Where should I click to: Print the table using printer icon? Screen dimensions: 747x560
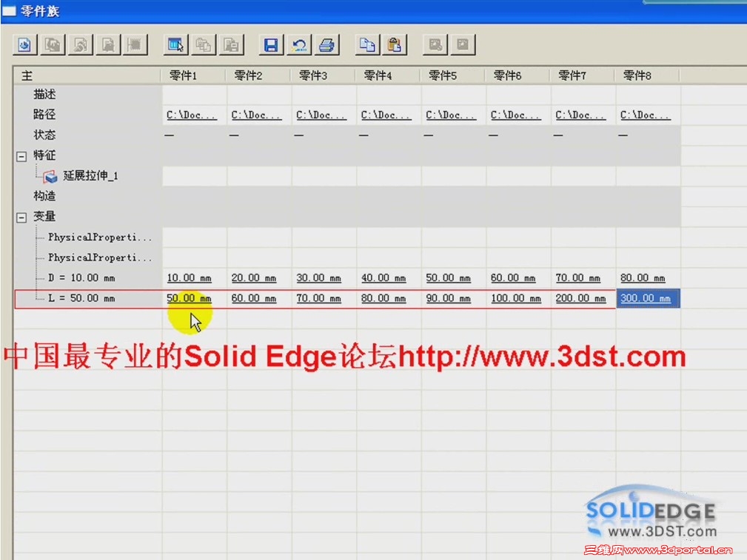[x=326, y=45]
